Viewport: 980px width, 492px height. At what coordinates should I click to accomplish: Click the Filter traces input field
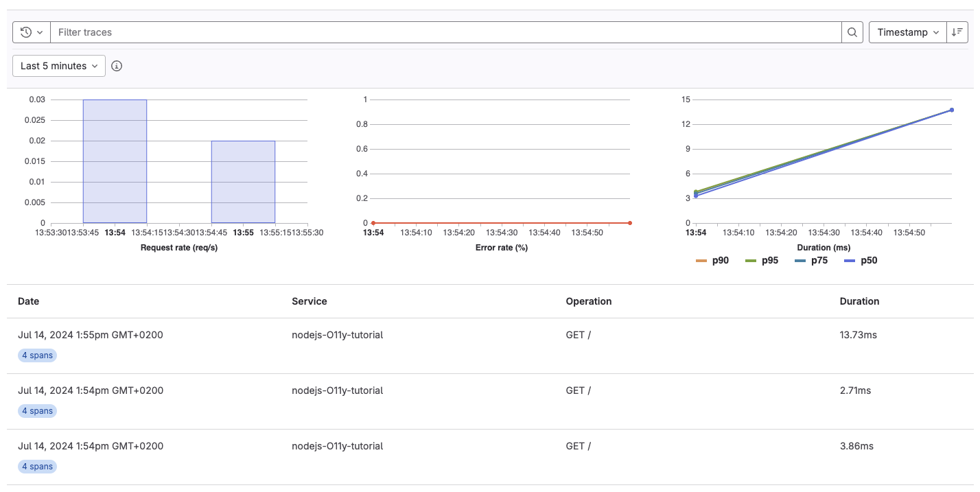click(412, 32)
